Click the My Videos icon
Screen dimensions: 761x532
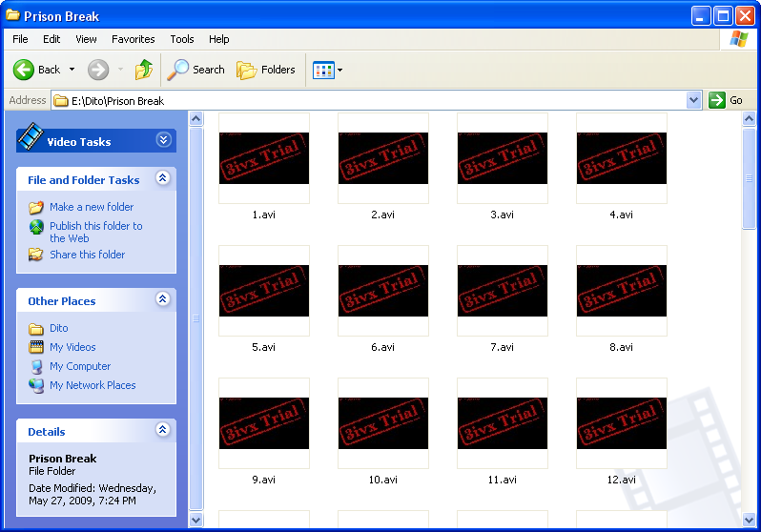point(36,347)
